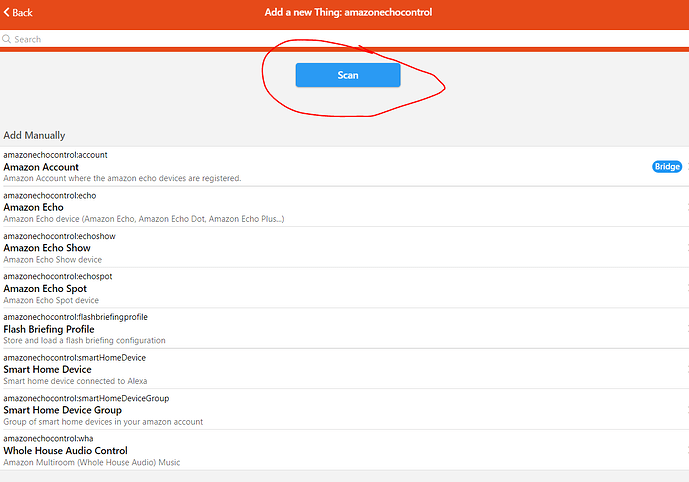The image size is (689, 482).
Task: Click 'Amazon Echo Spot device' description
Action: (x=51, y=300)
